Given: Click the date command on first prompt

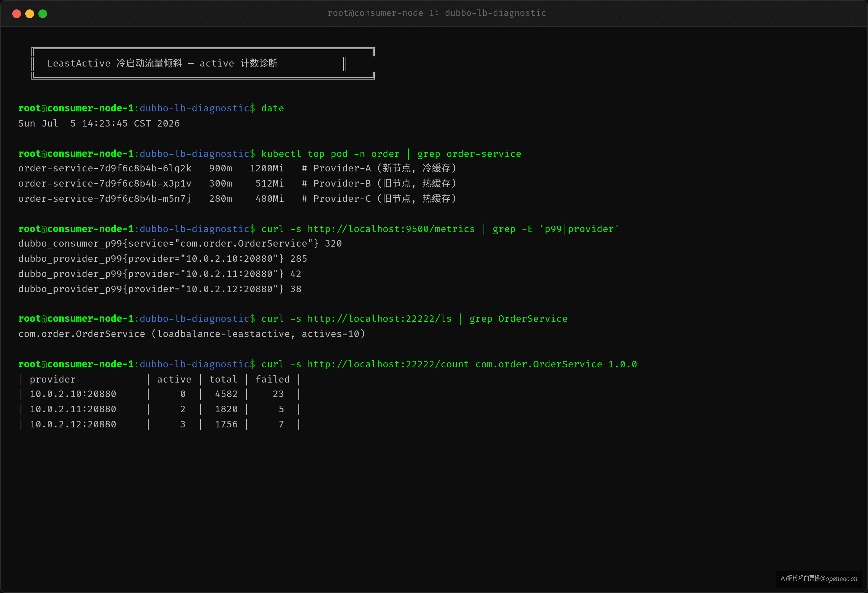Looking at the screenshot, I should [x=273, y=108].
